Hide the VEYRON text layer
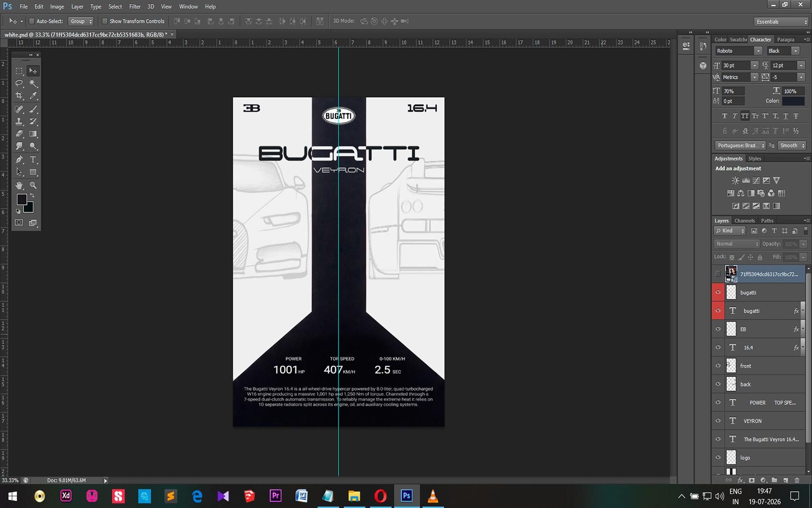 718,421
